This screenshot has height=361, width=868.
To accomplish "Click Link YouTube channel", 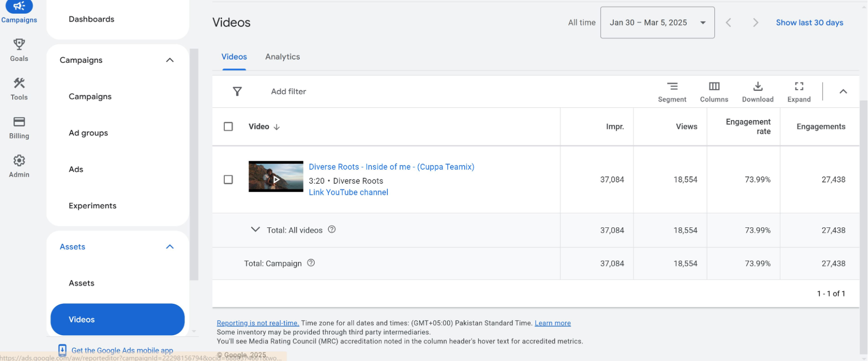I will [348, 192].
